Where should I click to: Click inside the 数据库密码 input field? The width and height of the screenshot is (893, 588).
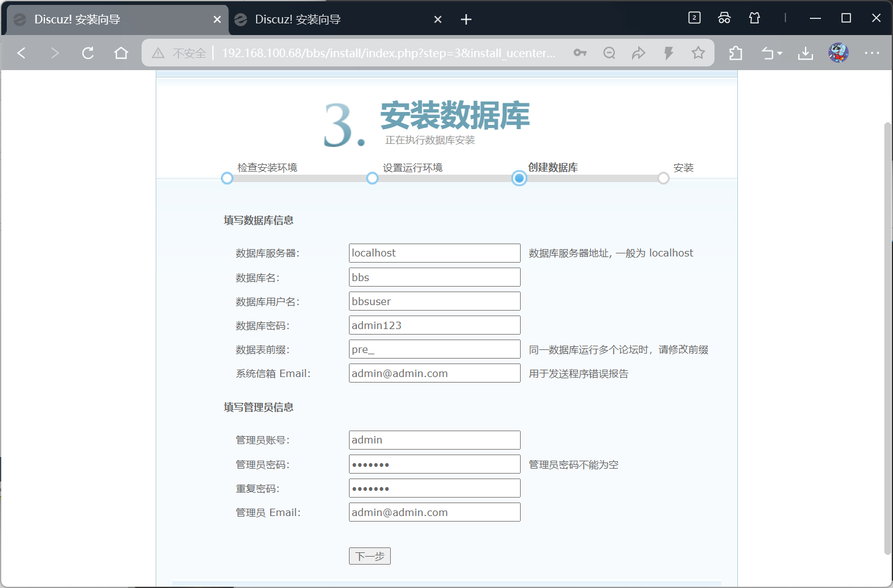pos(434,325)
